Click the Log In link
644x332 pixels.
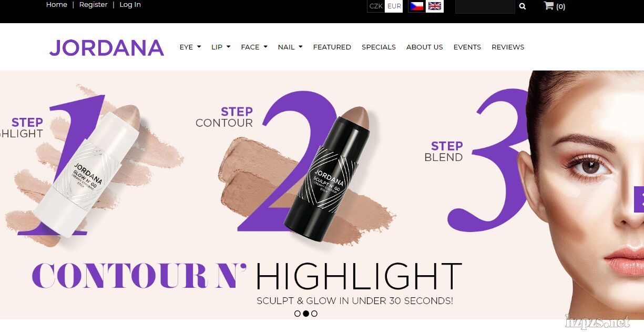[130, 5]
